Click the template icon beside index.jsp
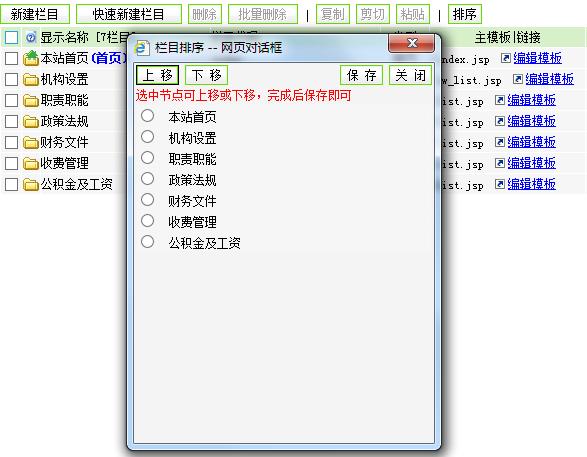587x457 pixels. (505, 58)
